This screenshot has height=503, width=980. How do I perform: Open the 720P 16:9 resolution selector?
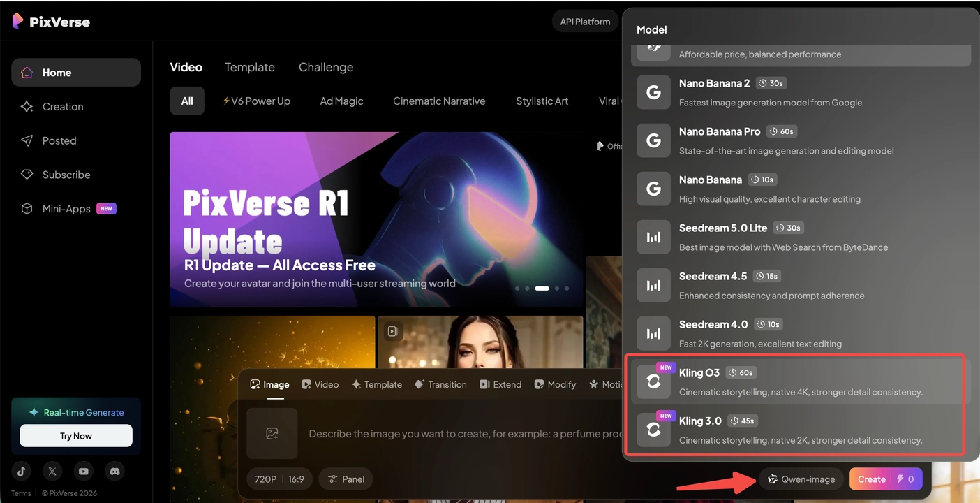279,479
